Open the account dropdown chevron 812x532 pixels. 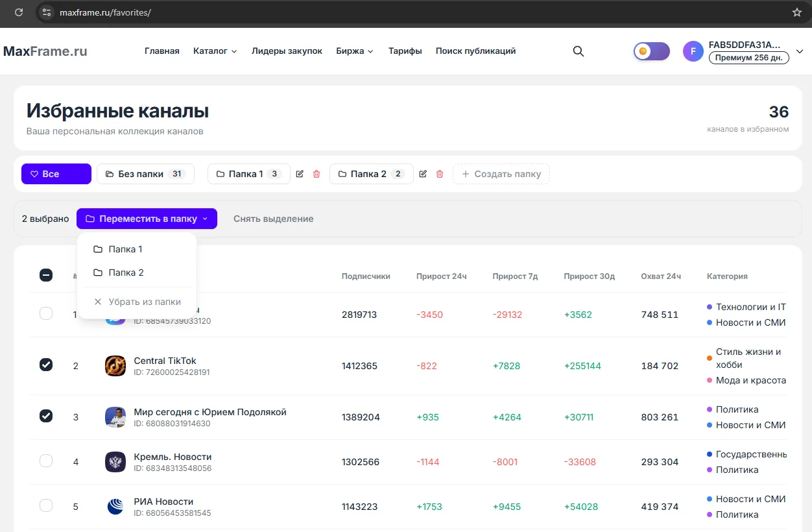point(800,51)
